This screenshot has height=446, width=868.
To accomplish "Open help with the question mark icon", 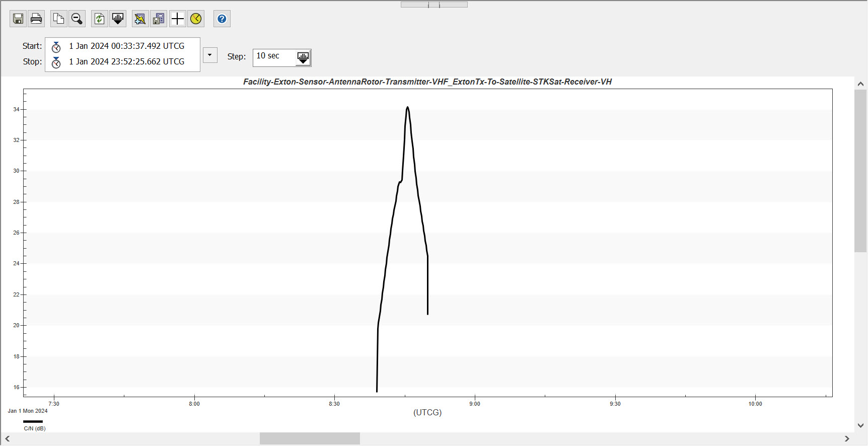I will tap(222, 19).
